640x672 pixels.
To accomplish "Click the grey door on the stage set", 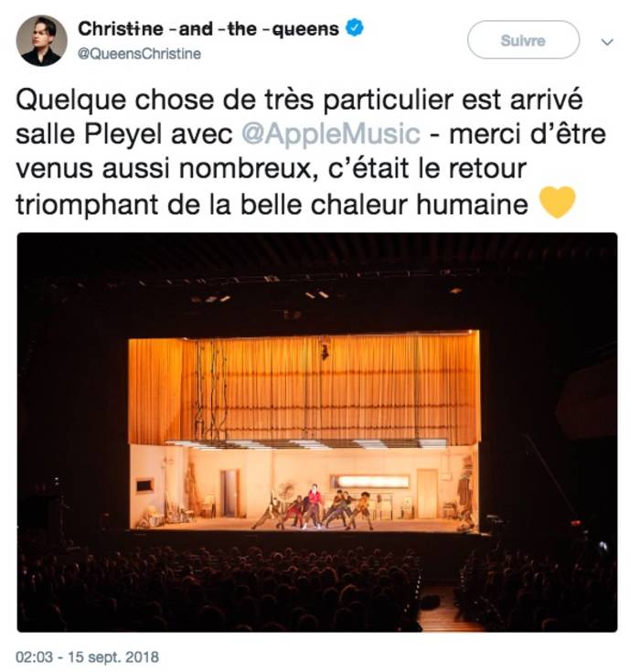I will coord(230,493).
